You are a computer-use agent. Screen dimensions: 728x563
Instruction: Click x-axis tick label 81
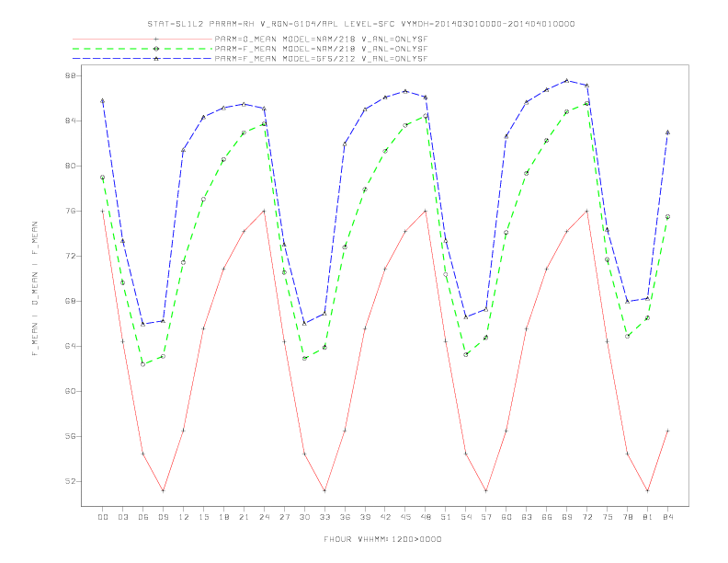648,517
